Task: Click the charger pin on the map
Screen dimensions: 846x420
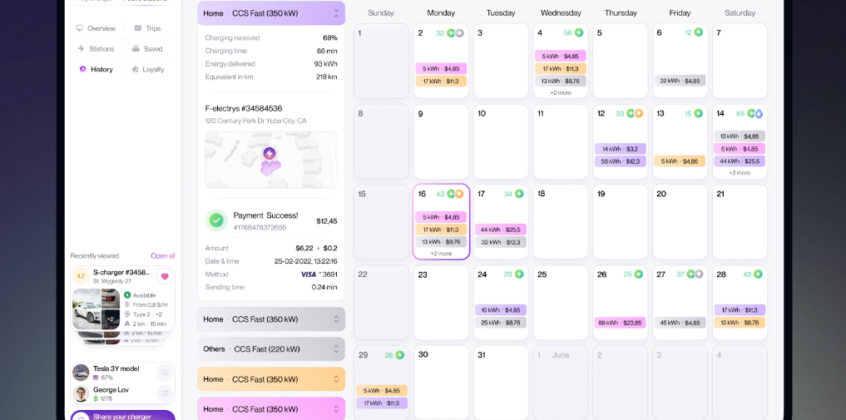Action: pos(269,154)
